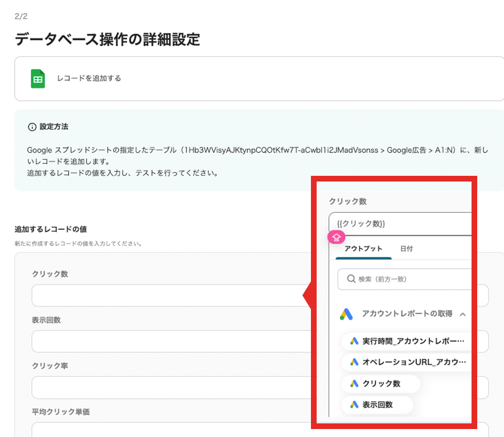504x437 pixels.
Task: Focus the 検索（前方一致） search field
Action: coord(410,279)
